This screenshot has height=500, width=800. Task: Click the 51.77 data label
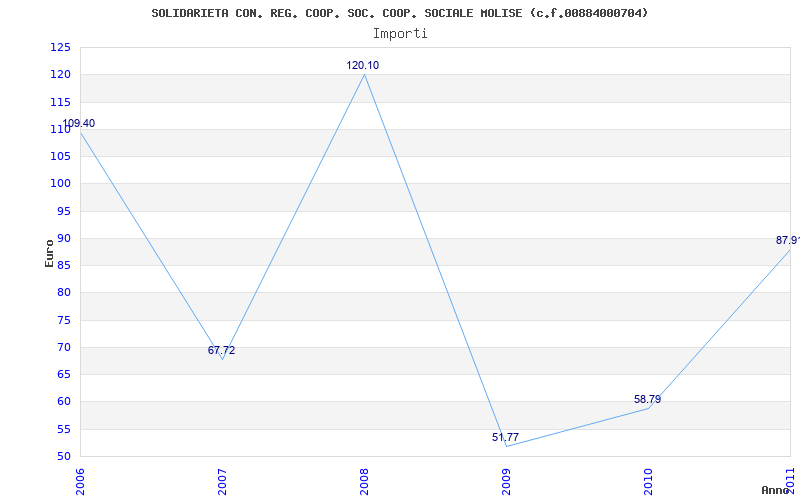click(x=506, y=437)
